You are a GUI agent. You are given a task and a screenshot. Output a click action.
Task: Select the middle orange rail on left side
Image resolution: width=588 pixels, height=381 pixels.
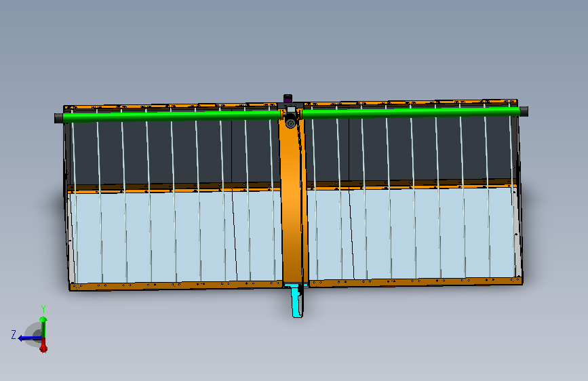(174, 188)
